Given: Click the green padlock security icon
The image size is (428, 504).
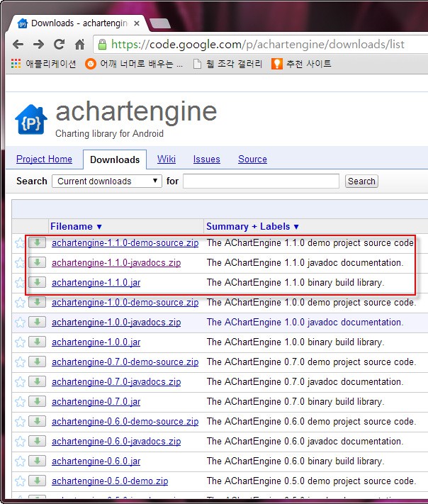Looking at the screenshot, I should 102,45.
